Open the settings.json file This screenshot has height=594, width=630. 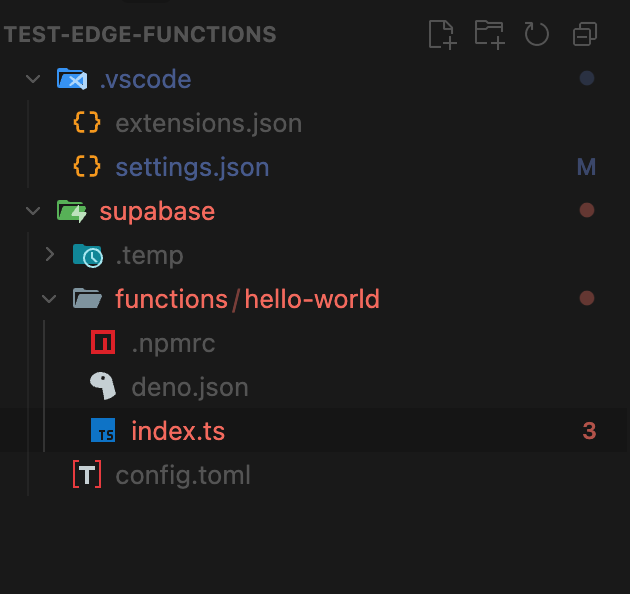(x=192, y=167)
